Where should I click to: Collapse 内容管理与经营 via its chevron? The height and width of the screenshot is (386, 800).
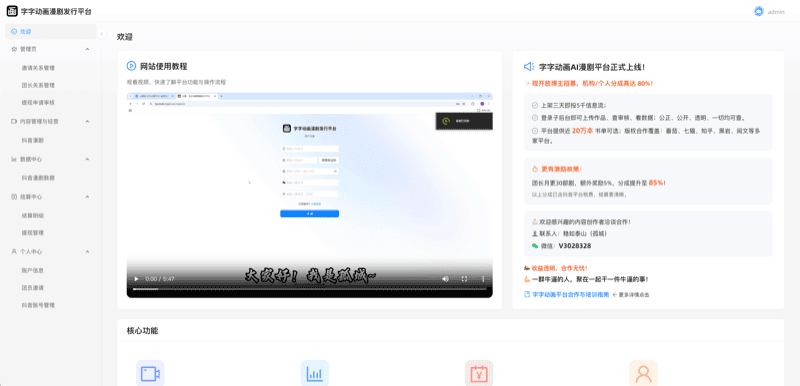click(87, 121)
